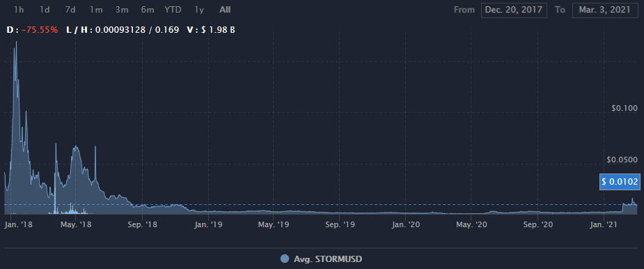Click the low value 0.00093128

click(121, 30)
